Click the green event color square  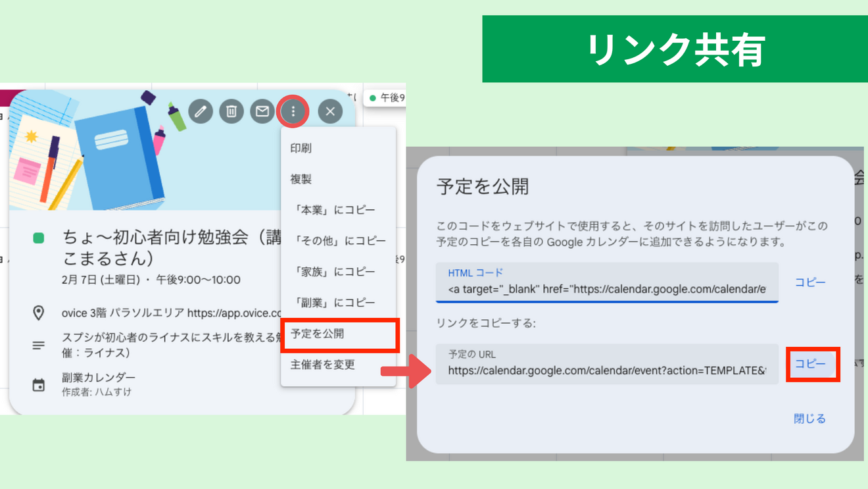[x=39, y=238]
